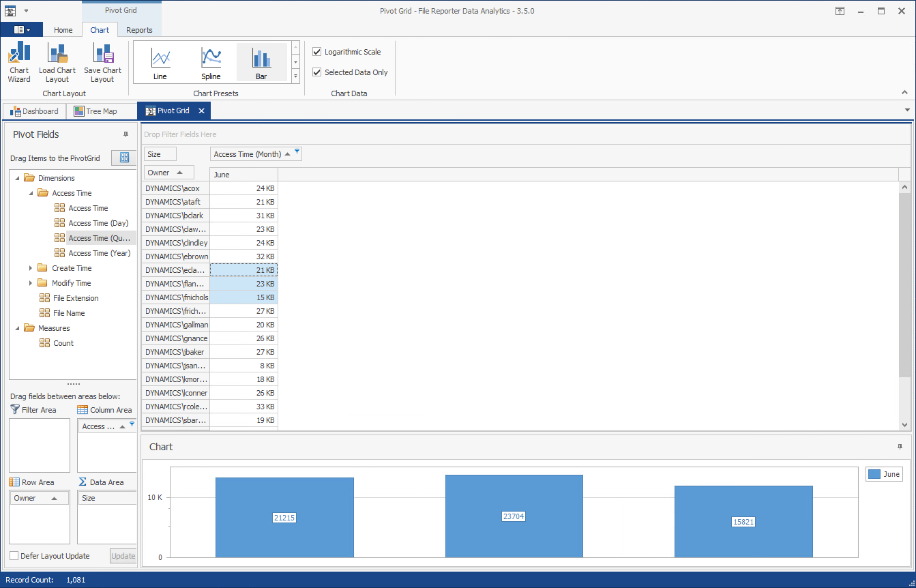Click the scroll down arrow of pivot grid
916x588 pixels.
coord(905,425)
